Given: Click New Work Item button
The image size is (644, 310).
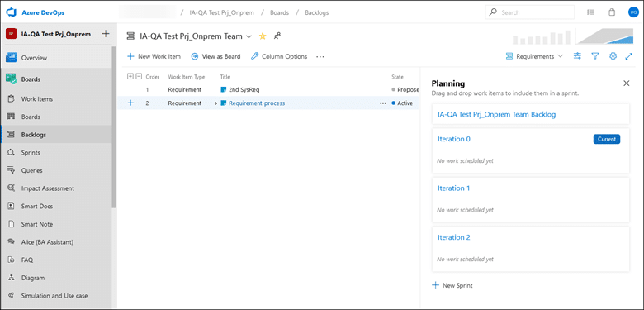Looking at the screenshot, I should pos(154,56).
